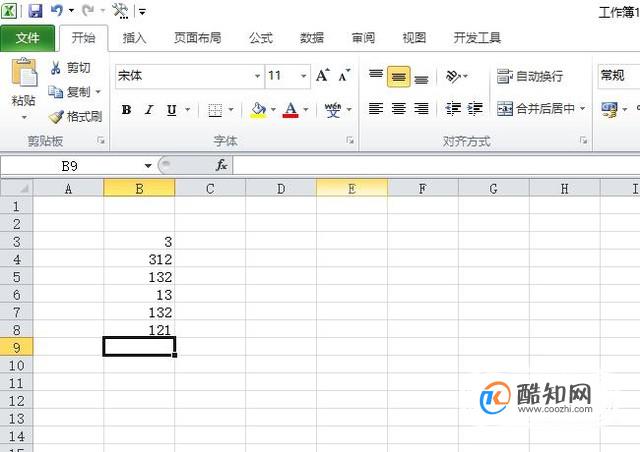640x452 pixels.
Task: Launch the 字体 font dialog box
Action: (350, 140)
